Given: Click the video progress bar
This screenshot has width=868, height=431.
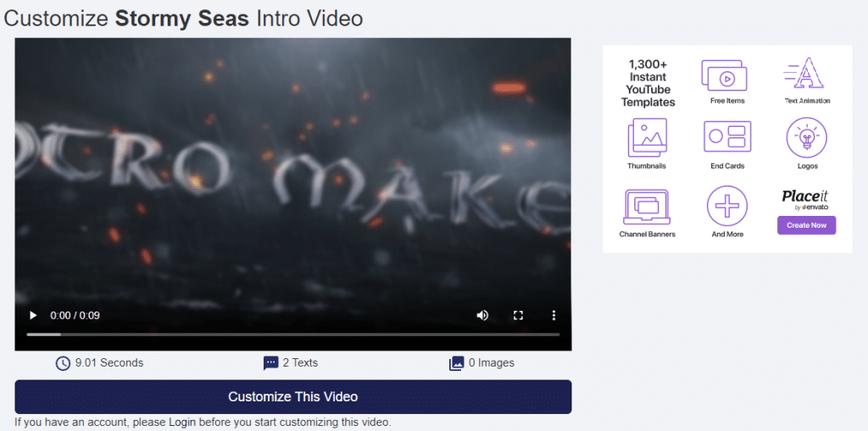Looking at the screenshot, I should coord(292,334).
